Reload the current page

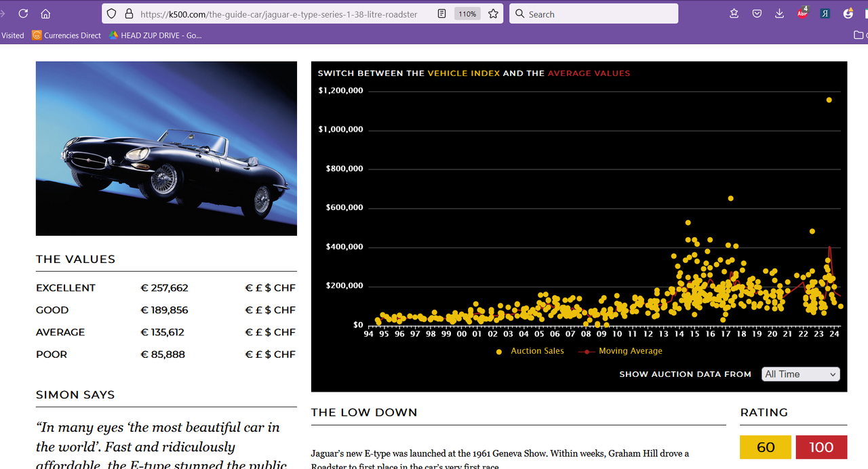tap(23, 14)
